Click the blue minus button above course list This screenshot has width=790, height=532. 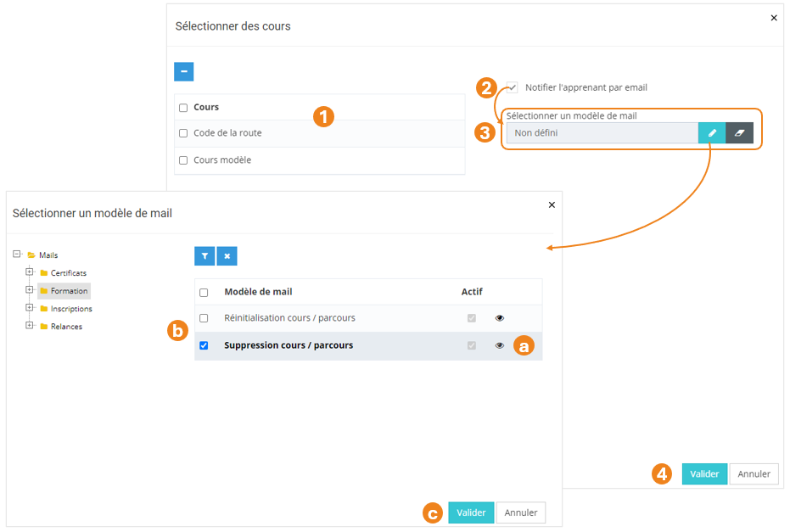click(x=184, y=71)
